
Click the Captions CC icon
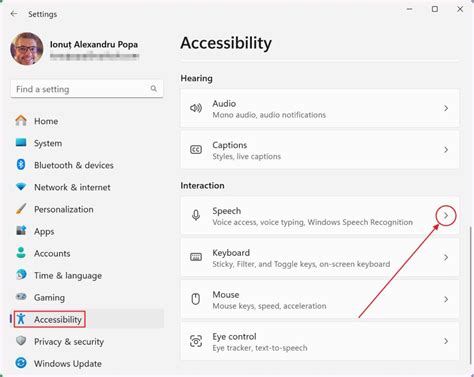[x=196, y=149]
